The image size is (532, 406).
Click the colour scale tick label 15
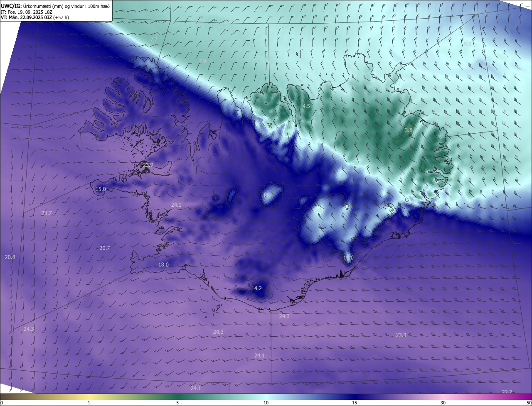pos(355,403)
